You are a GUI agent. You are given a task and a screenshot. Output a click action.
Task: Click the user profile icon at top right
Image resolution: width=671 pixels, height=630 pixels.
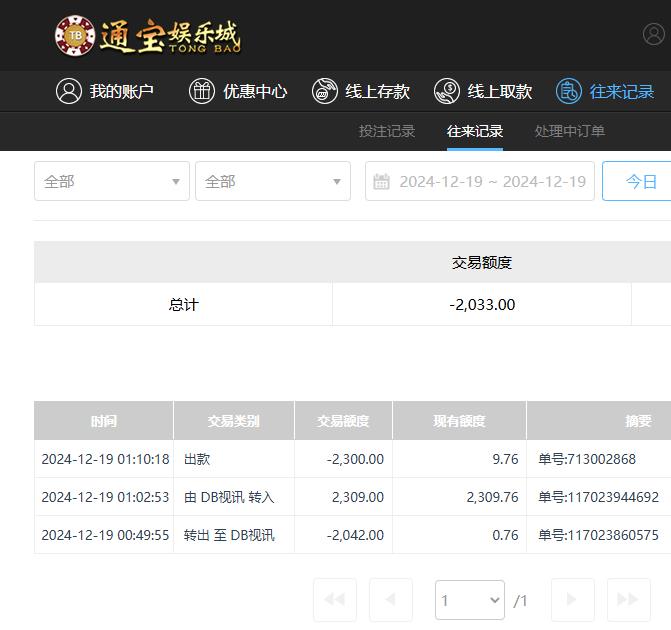[x=655, y=35]
